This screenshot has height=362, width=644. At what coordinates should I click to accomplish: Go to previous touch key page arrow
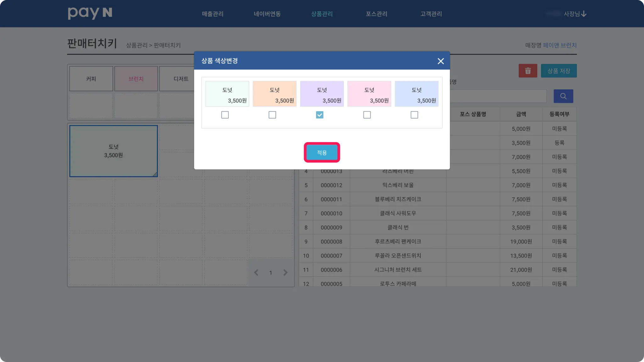256,273
